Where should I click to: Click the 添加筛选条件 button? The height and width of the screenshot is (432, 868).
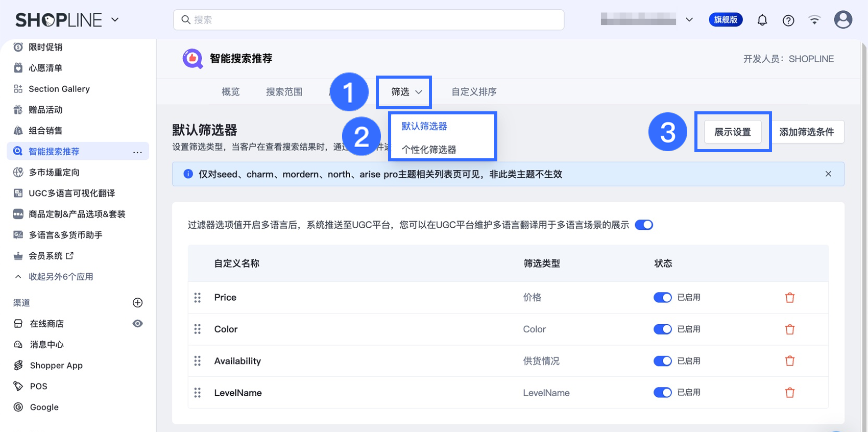coord(806,132)
